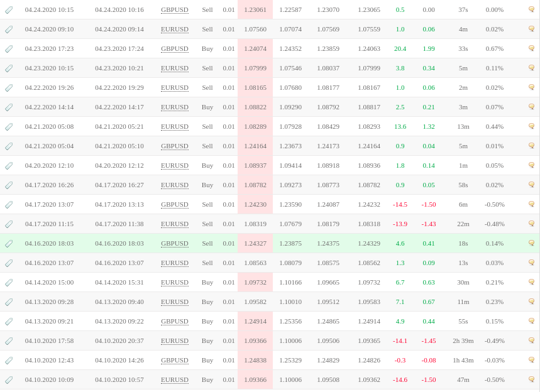This screenshot has width=540, height=392.
Task: Open comment bubble for trade opened 04.24.2020 09:10
Action: (531, 29)
